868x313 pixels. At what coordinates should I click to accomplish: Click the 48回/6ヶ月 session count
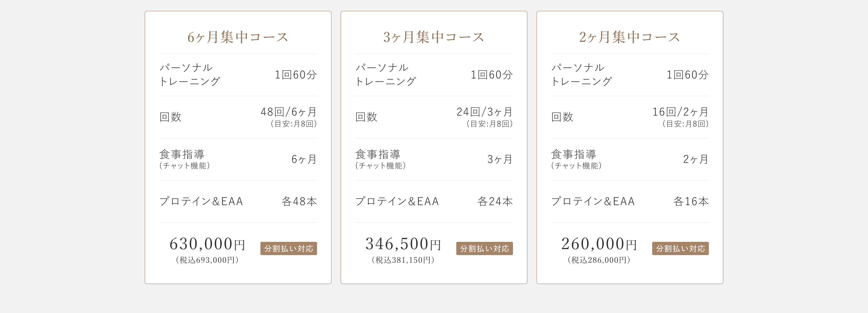[289, 112]
